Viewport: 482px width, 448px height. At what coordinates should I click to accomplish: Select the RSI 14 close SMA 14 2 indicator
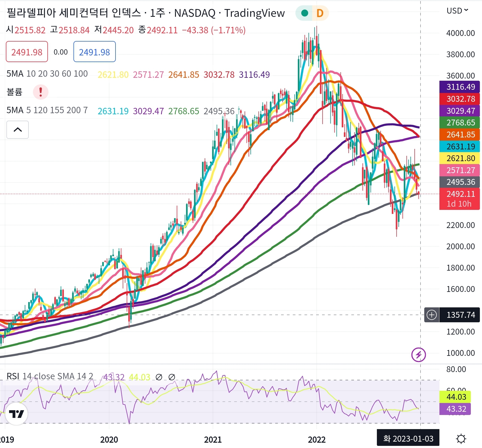click(50, 376)
